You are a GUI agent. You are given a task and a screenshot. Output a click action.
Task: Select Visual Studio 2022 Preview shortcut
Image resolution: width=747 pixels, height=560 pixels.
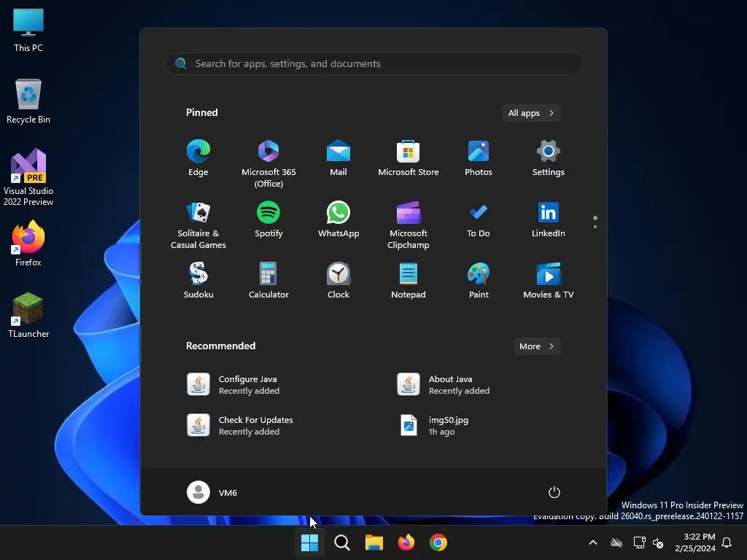tap(28, 177)
